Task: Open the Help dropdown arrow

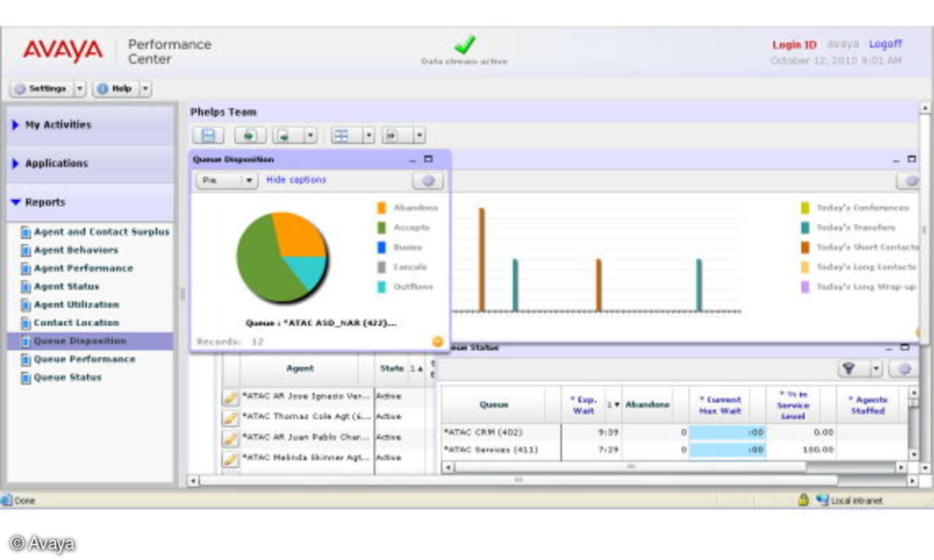Action: point(146,89)
